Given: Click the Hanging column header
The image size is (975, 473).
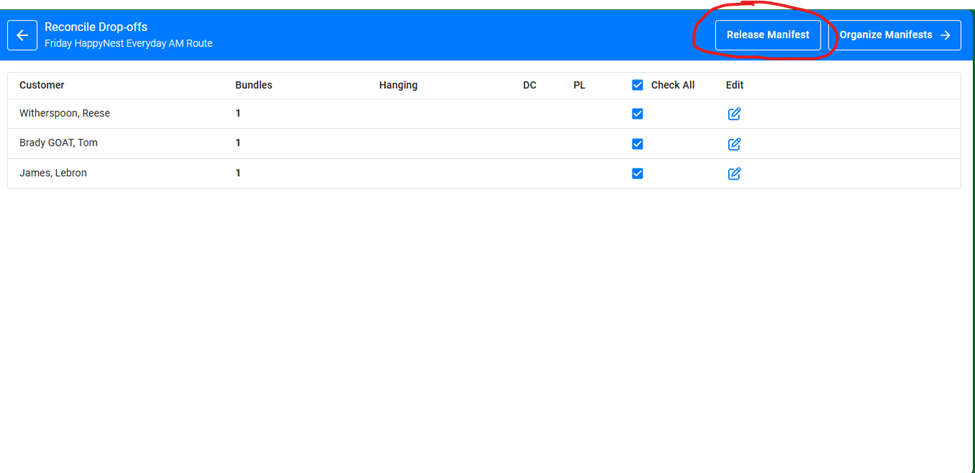Looking at the screenshot, I should (398, 86).
